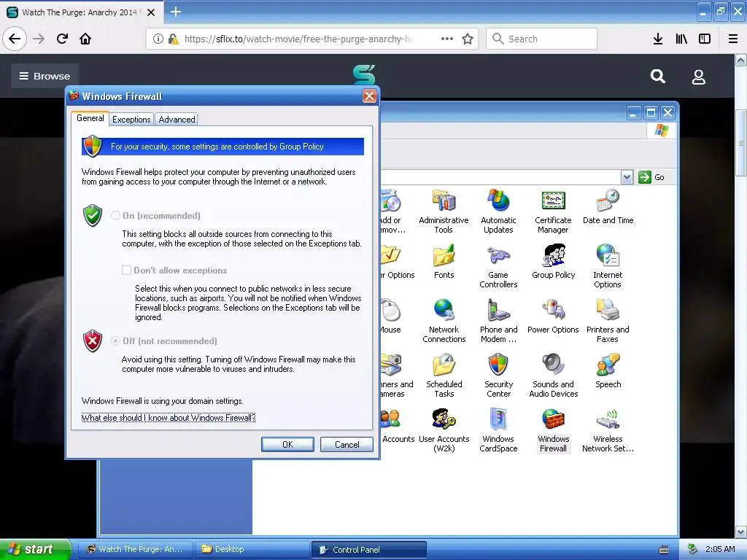Open Network Connections icon

coord(444,321)
